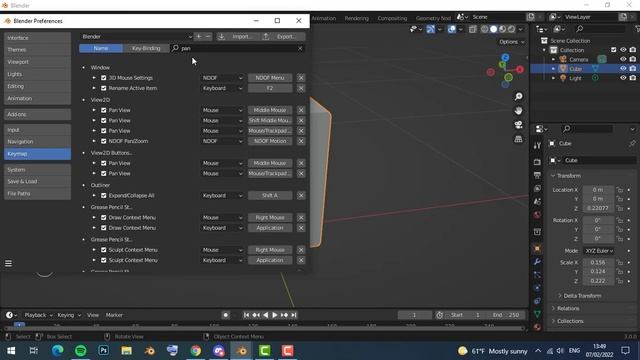Open the Material properties tab icon
Image resolution: width=640 pixels, height=360 pixels.
tap(537, 327)
